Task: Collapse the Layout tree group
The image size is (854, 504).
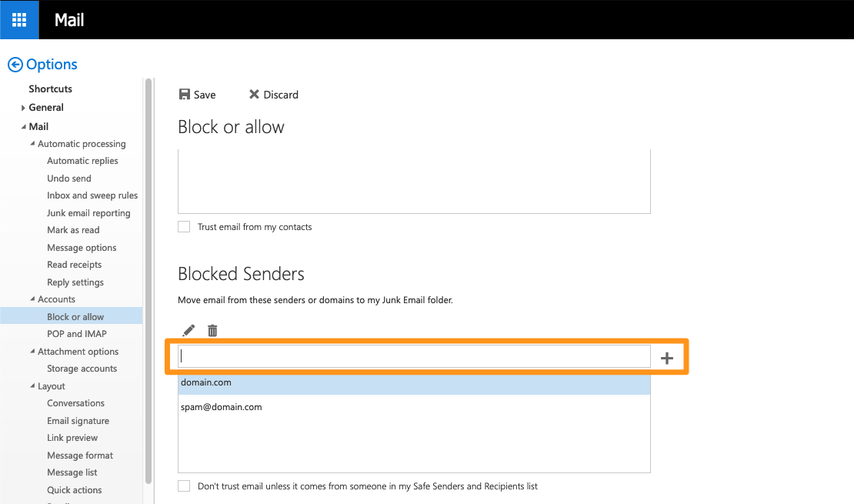Action: pos(32,386)
